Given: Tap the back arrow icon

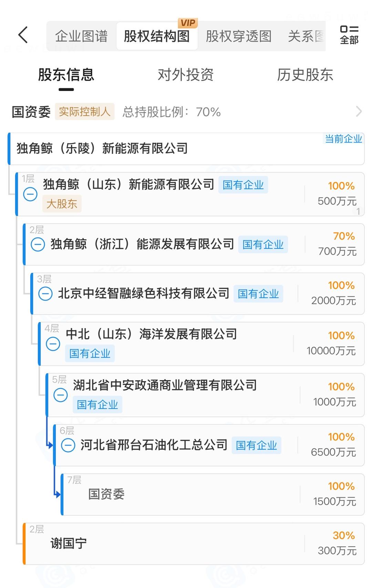Looking at the screenshot, I should coord(23,35).
